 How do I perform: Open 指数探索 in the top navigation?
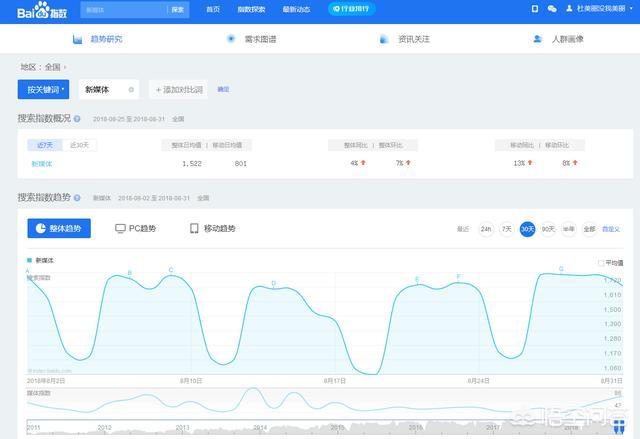pyautogui.click(x=251, y=9)
